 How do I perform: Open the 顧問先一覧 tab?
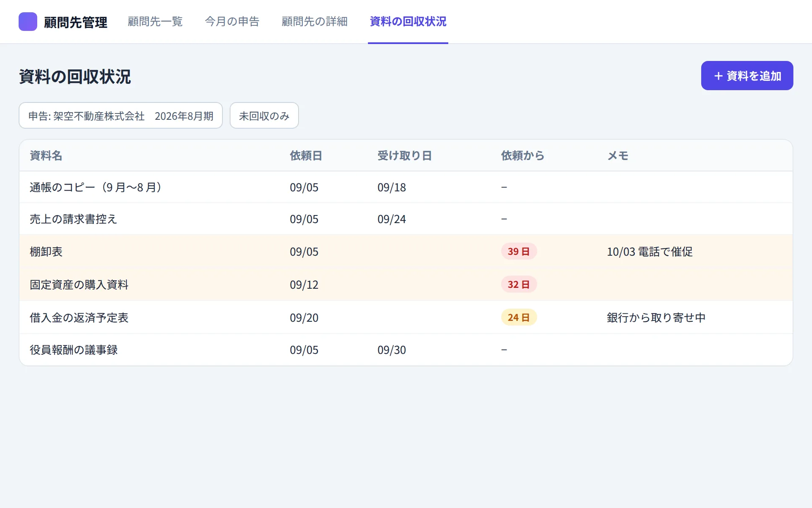click(x=155, y=22)
